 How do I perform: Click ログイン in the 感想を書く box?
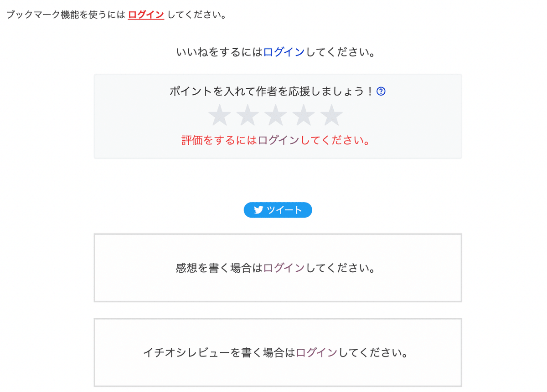pos(284,268)
